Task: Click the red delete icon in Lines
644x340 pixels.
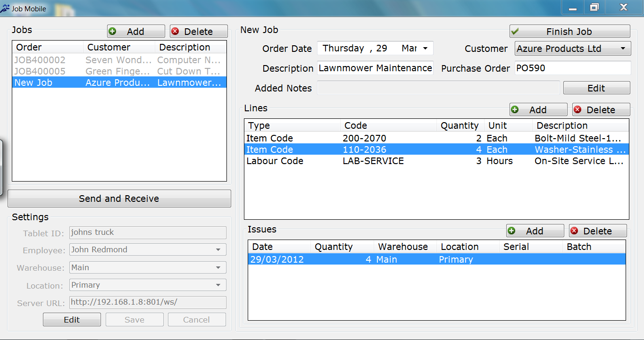Action: click(577, 109)
